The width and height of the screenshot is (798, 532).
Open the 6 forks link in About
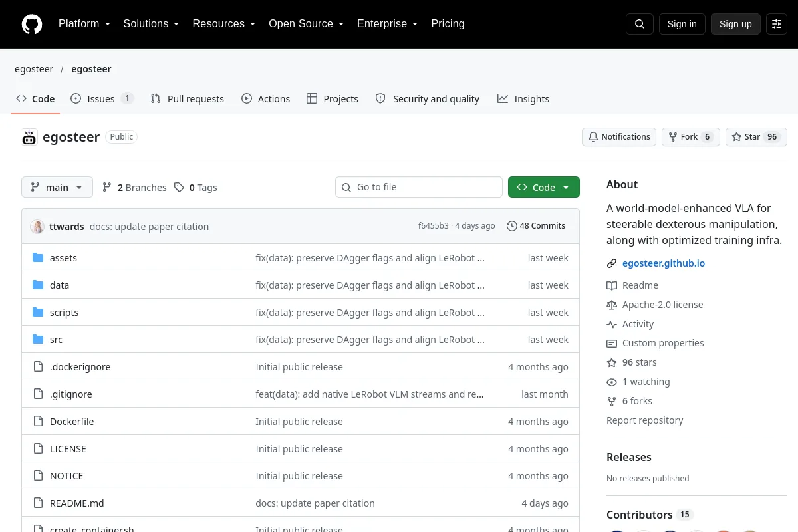(x=629, y=401)
